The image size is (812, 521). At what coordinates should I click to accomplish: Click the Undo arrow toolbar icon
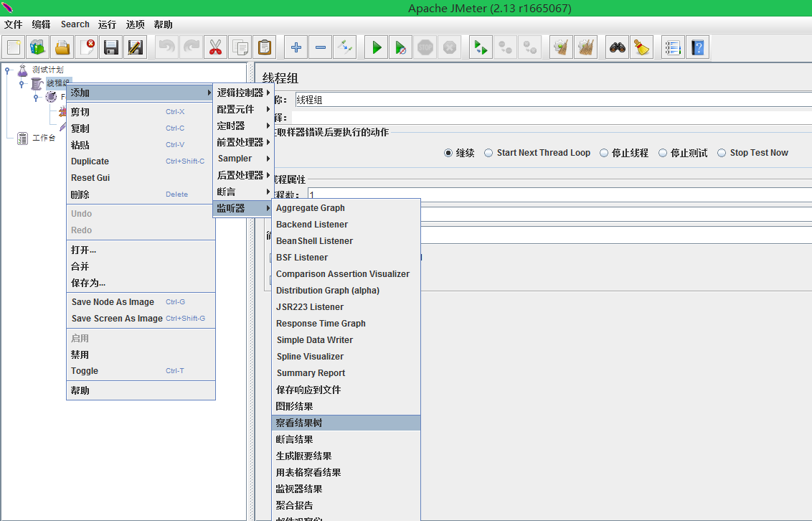point(166,47)
